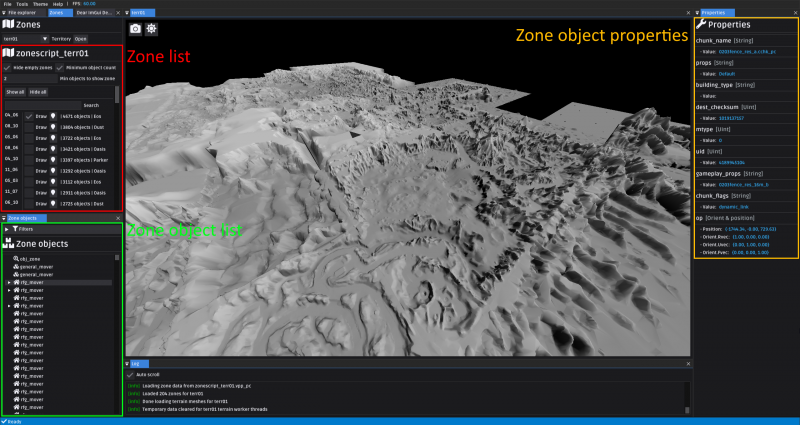
Task: Expand the first rfg_mover tree node
Action: pos(8,283)
